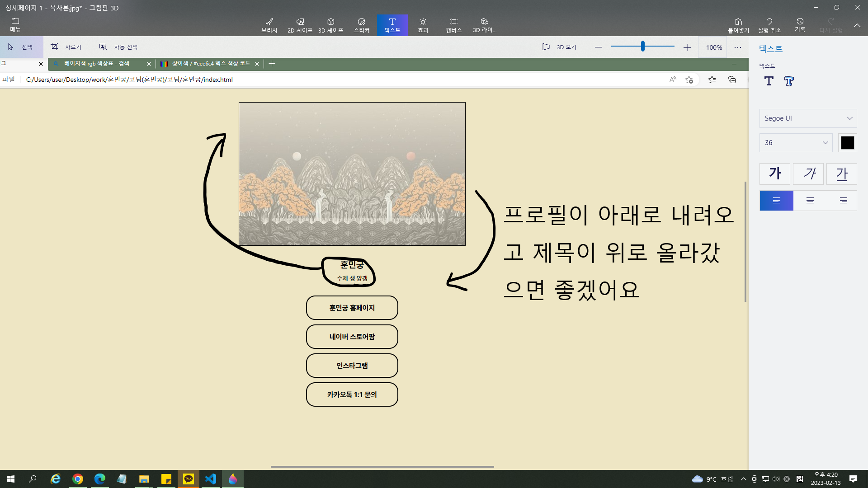868x488 pixels.
Task: Select the 3D text icon
Action: click(x=789, y=81)
